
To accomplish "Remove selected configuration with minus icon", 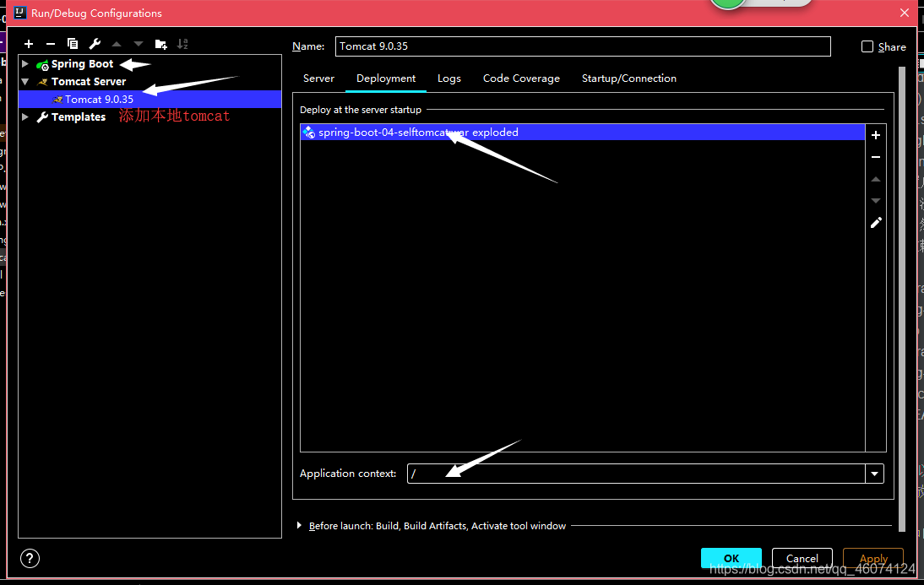I will 51,44.
